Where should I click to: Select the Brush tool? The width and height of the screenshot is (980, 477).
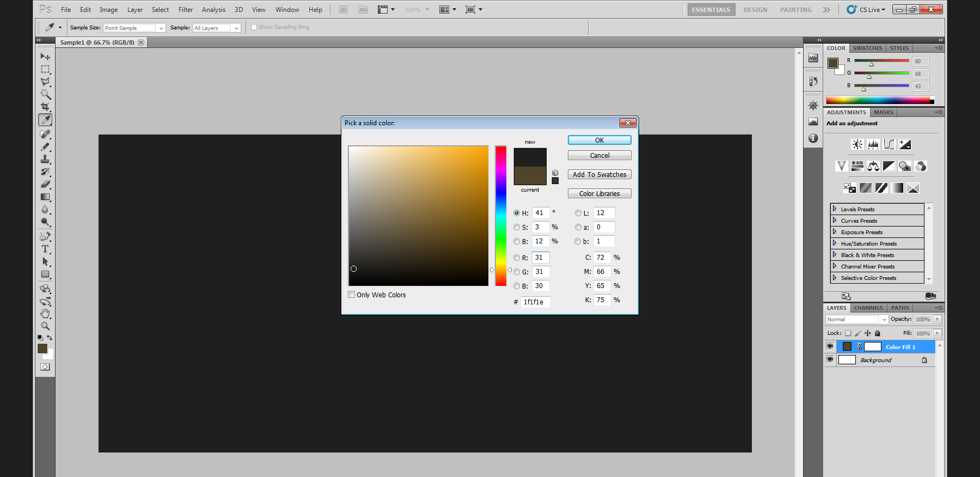click(45, 146)
